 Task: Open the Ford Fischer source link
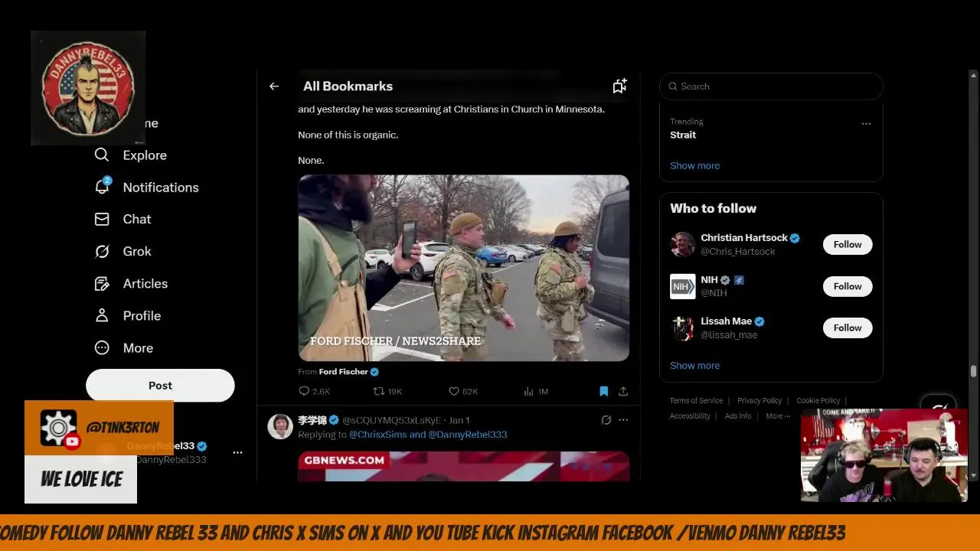344,371
